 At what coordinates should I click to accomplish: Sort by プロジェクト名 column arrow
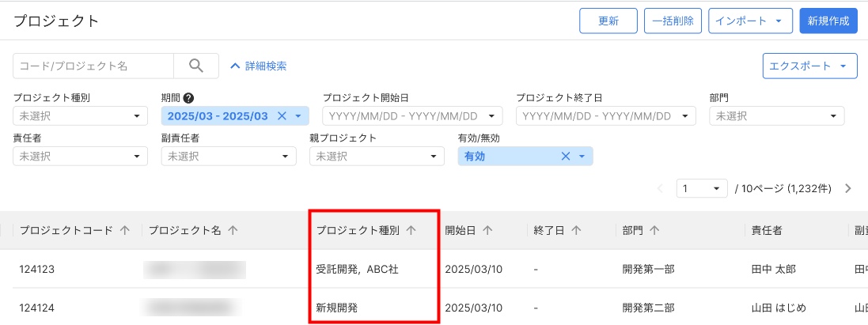pos(233,230)
